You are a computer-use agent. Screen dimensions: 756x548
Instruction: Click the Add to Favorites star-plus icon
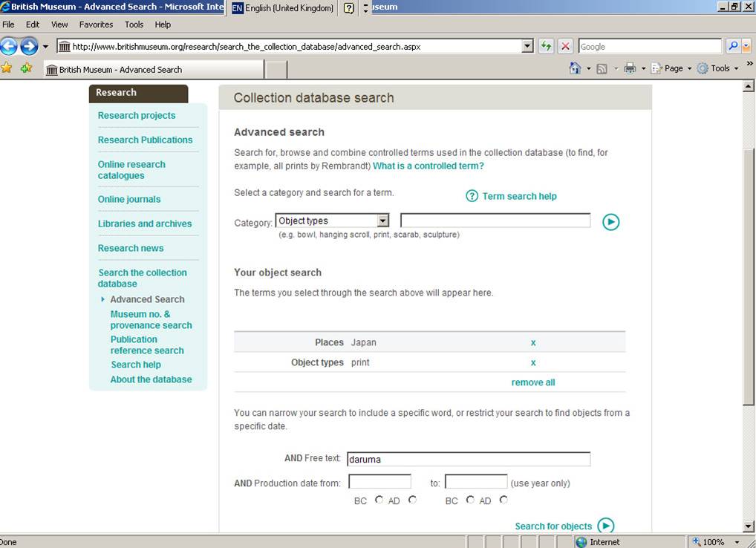26,68
